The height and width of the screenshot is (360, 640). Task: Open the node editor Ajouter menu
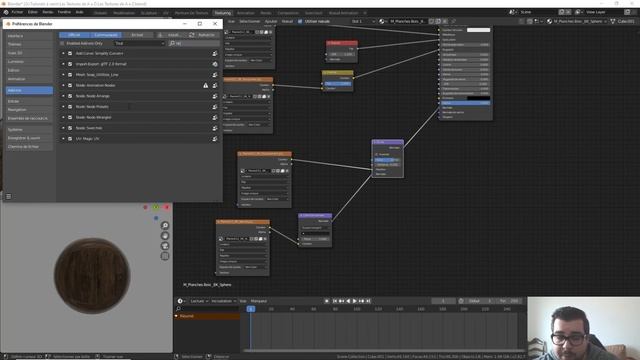click(271, 21)
